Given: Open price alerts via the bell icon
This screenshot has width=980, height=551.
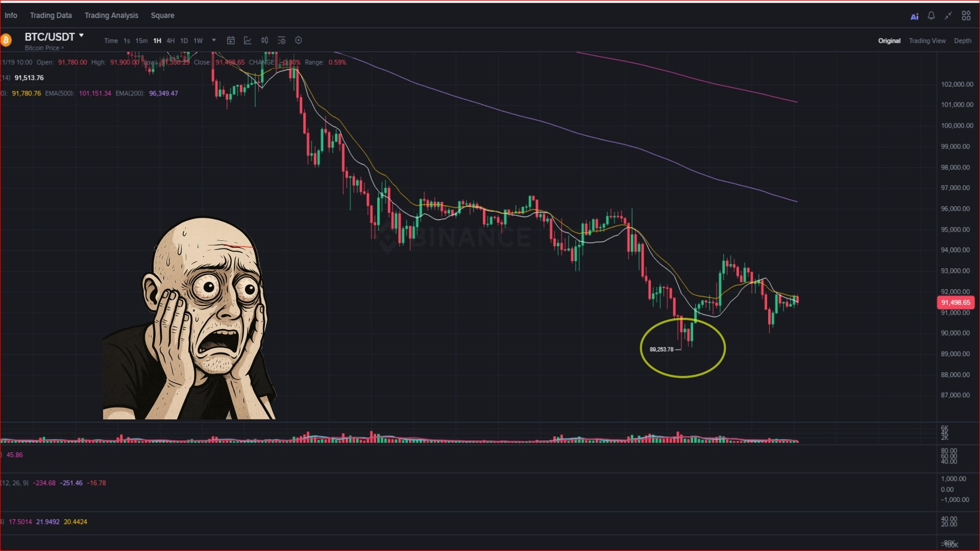Looking at the screenshot, I should tap(931, 16).
